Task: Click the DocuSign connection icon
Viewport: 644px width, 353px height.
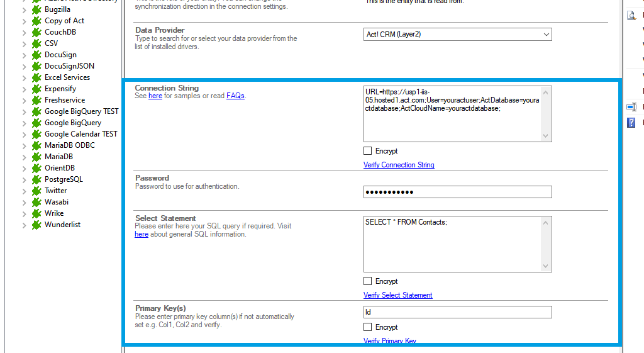Action: point(36,55)
